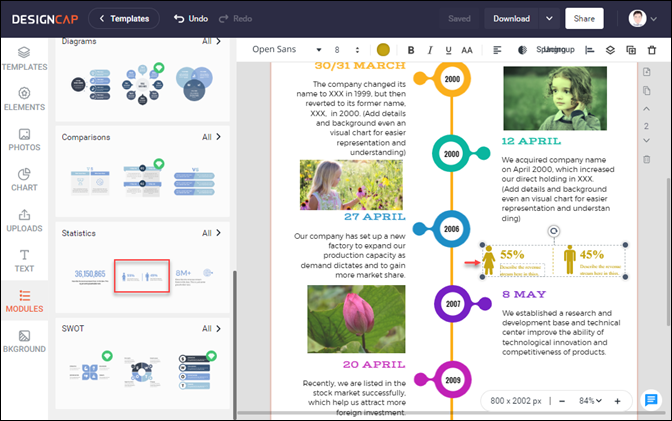
Task: Move page up arrow
Action: (647, 109)
